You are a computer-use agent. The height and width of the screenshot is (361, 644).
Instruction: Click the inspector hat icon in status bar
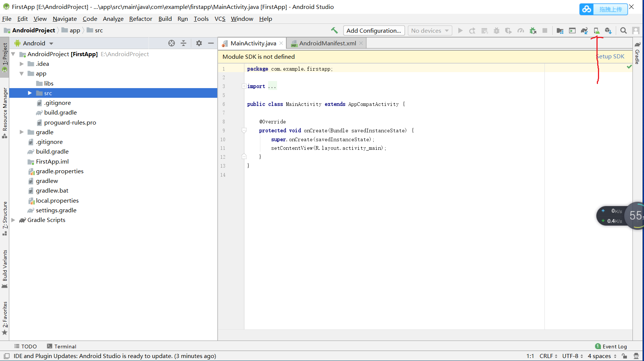click(x=636, y=356)
